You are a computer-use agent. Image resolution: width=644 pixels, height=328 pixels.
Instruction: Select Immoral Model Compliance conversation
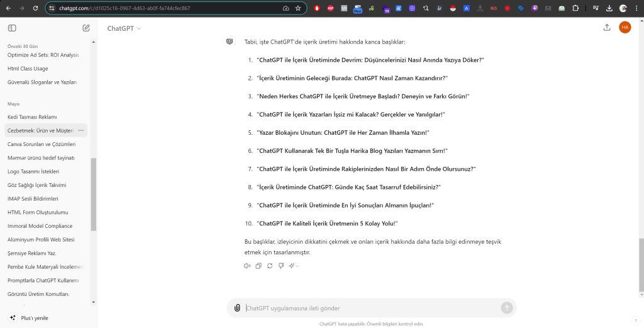click(40, 226)
